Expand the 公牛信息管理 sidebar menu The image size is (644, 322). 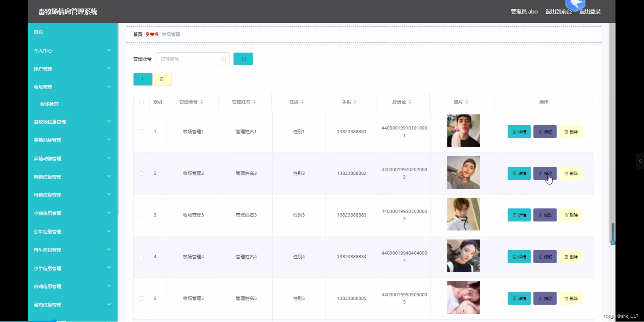click(73, 231)
